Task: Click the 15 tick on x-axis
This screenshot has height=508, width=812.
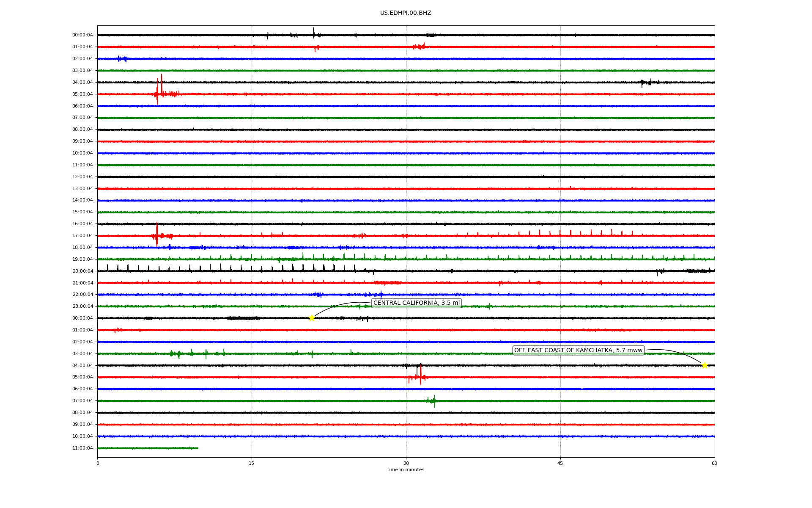Action: [252, 463]
